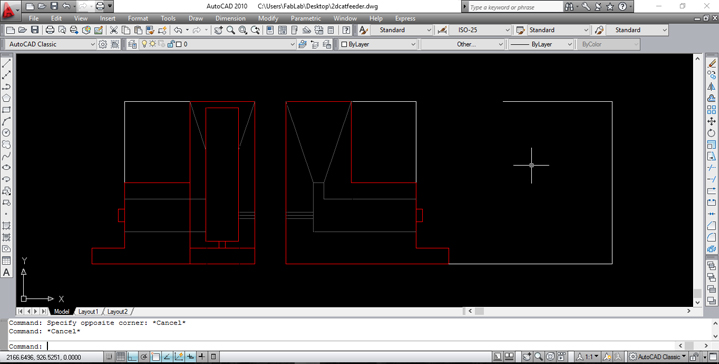
Task: Open the annotation scale 1:1 dropdown
Action: [588, 357]
